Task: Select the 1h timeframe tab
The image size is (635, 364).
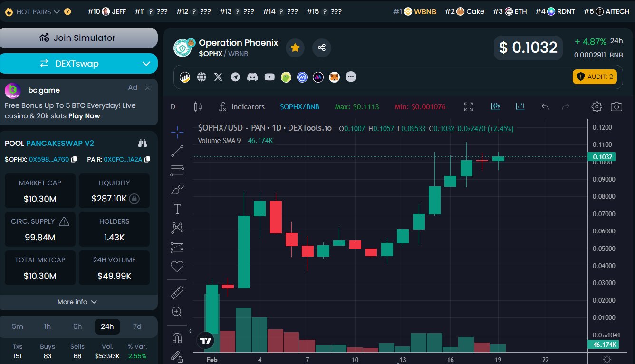Action: tap(48, 326)
